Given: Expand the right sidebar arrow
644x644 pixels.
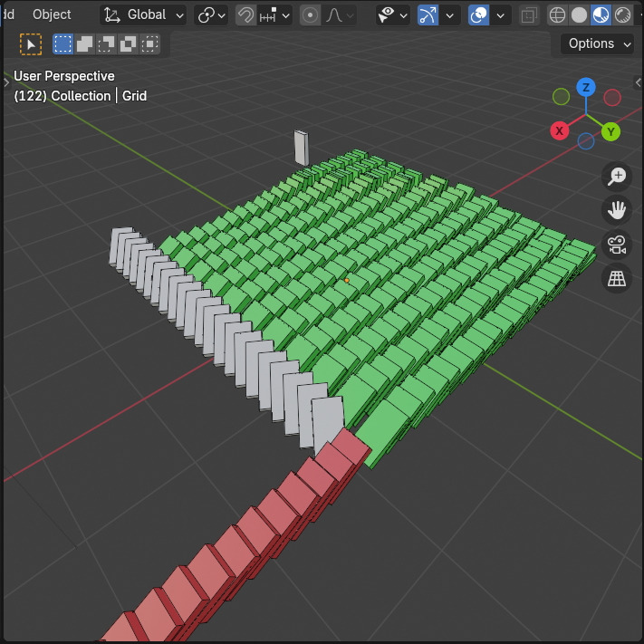Looking at the screenshot, I should click(638, 82).
